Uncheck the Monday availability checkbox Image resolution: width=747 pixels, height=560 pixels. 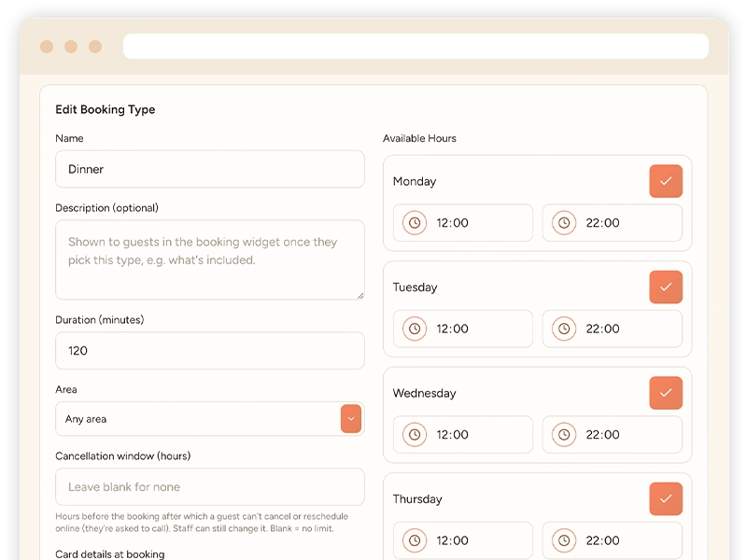(x=666, y=181)
